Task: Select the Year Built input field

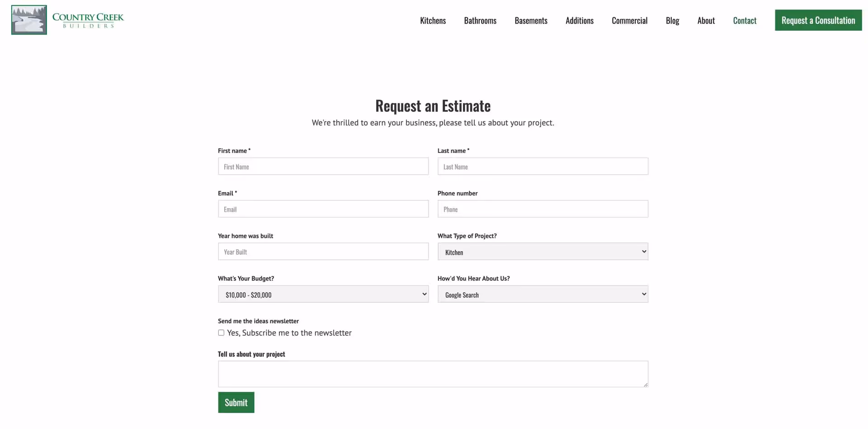Action: coord(323,252)
